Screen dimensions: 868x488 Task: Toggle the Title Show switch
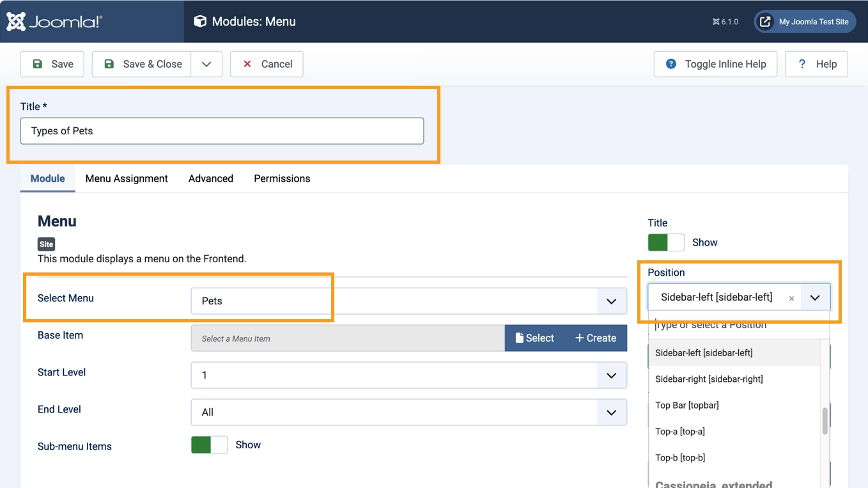click(x=666, y=242)
